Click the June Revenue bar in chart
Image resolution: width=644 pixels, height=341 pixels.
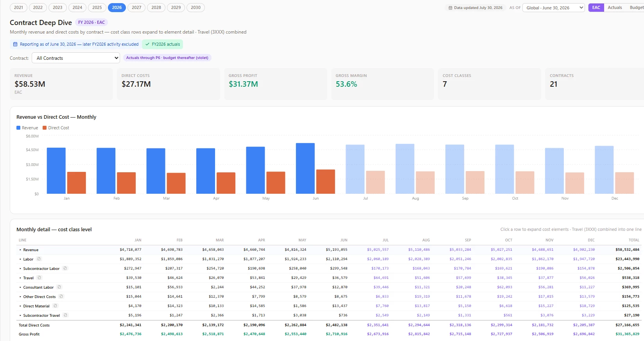305,168
